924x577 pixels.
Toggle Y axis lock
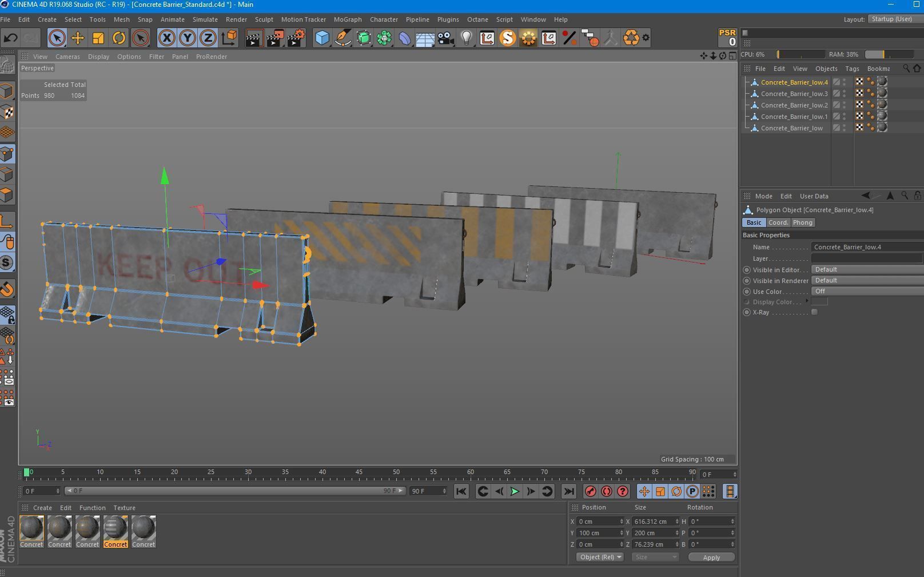pos(188,38)
